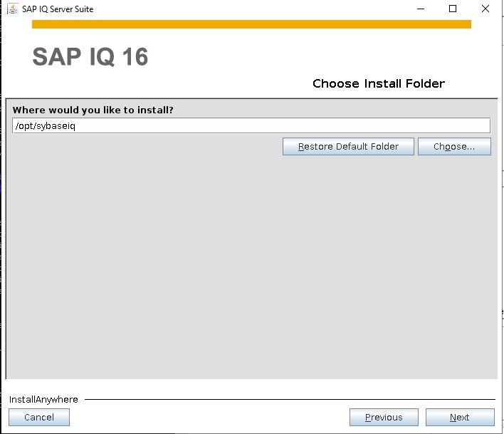Viewport: 504px width, 434px height.
Task: Minimize the SAP IQ Server Suite window
Action: (421, 9)
